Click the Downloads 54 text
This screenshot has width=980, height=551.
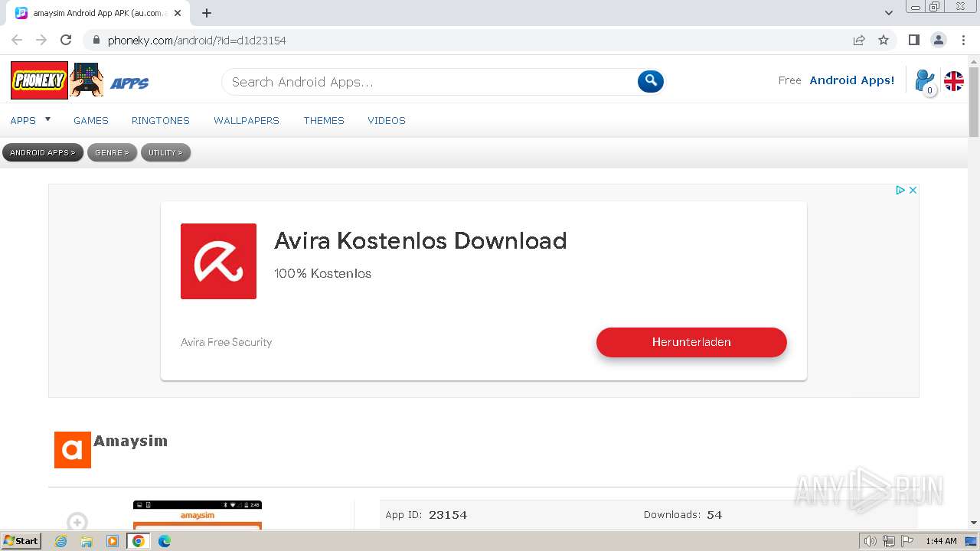coord(683,515)
